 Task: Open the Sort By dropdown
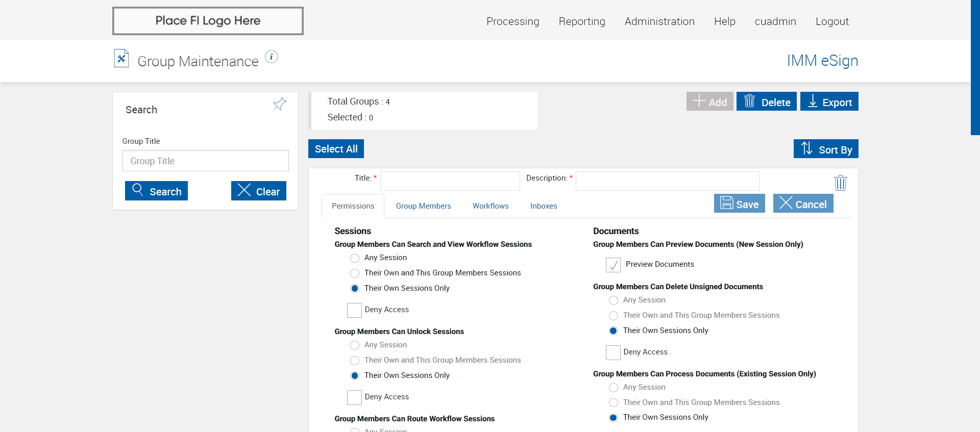tap(825, 149)
